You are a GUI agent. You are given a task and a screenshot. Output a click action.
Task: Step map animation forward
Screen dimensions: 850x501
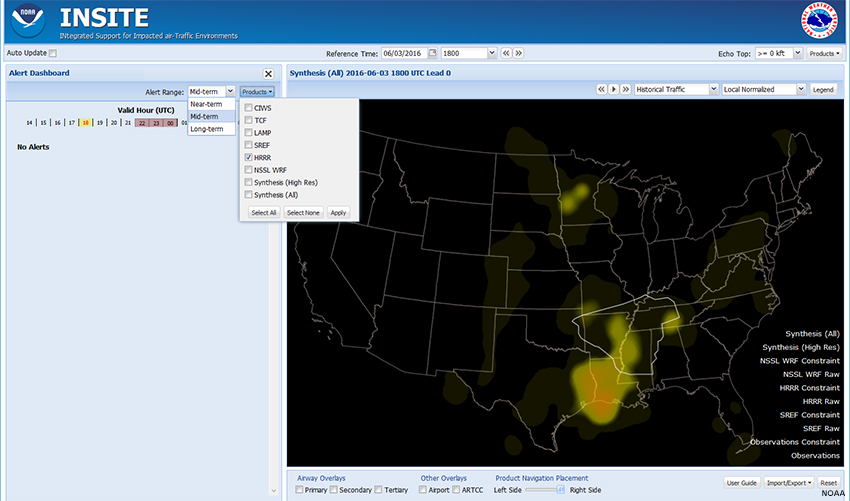pos(626,89)
